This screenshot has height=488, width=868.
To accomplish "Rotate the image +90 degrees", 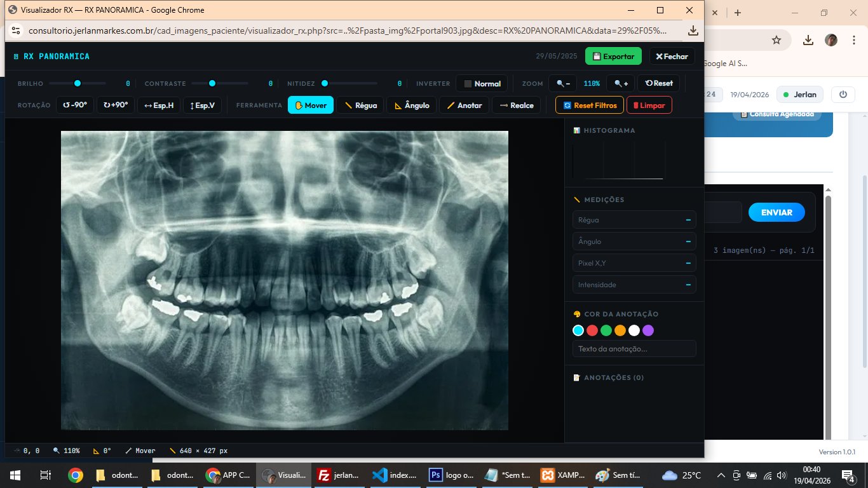I will [116, 105].
